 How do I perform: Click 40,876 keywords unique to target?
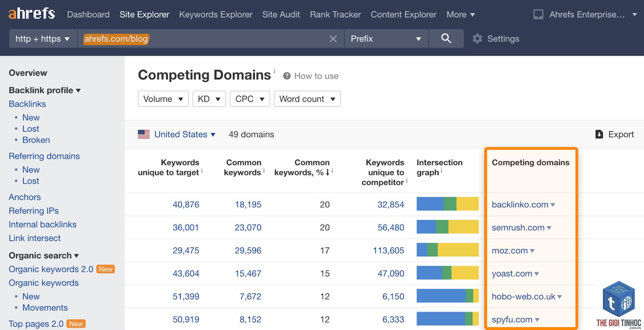186,204
